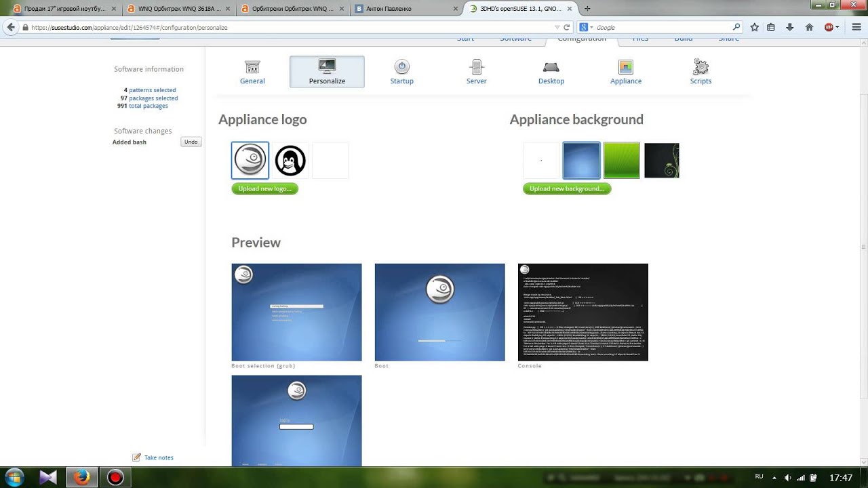Choose the blank appliance logo option
868x488 pixels.
click(x=330, y=161)
